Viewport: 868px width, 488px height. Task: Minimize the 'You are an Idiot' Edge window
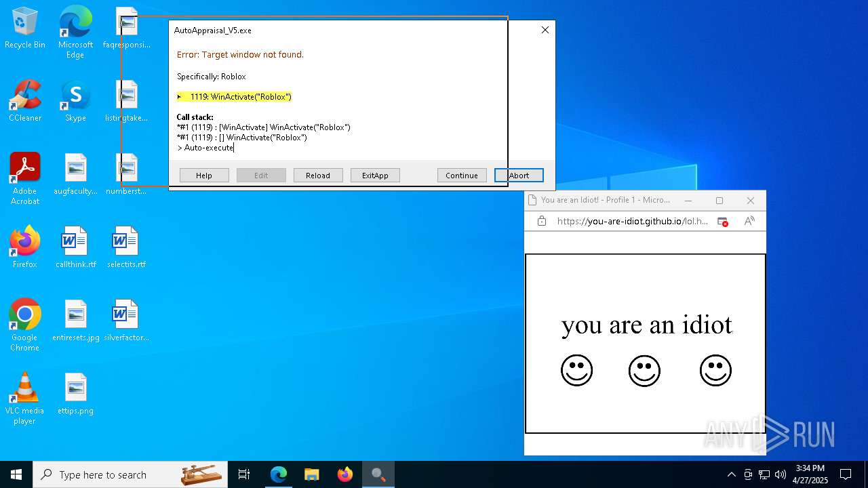[688, 201]
